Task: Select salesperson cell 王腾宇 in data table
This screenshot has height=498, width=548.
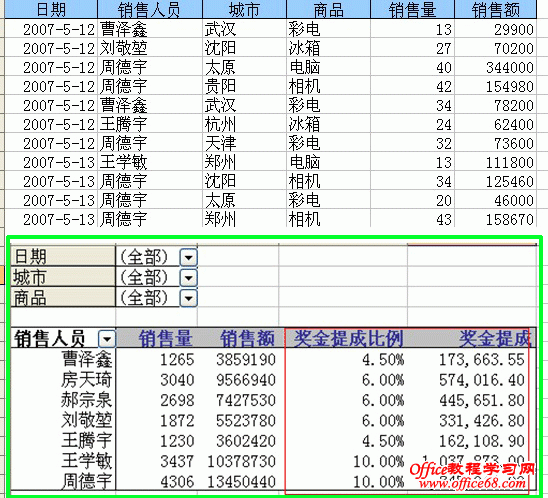Action: pyautogui.click(x=150, y=124)
